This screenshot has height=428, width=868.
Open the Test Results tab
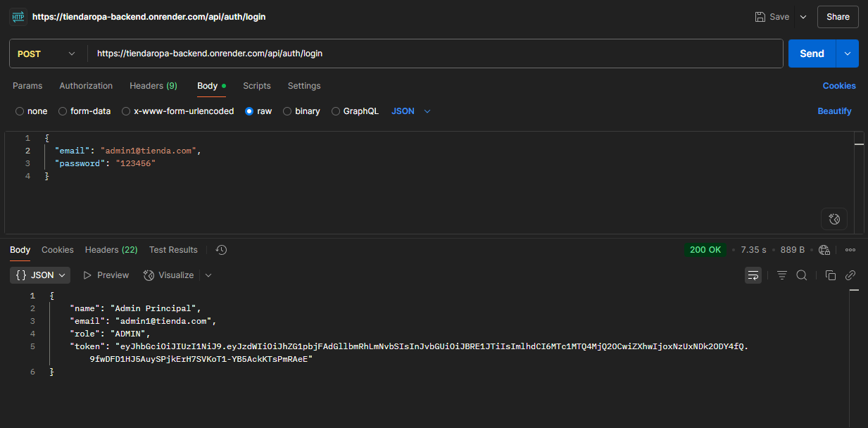[173, 250]
